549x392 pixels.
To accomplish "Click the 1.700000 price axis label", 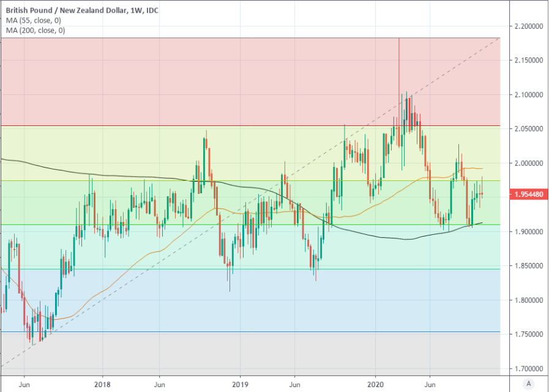I will 528,369.
